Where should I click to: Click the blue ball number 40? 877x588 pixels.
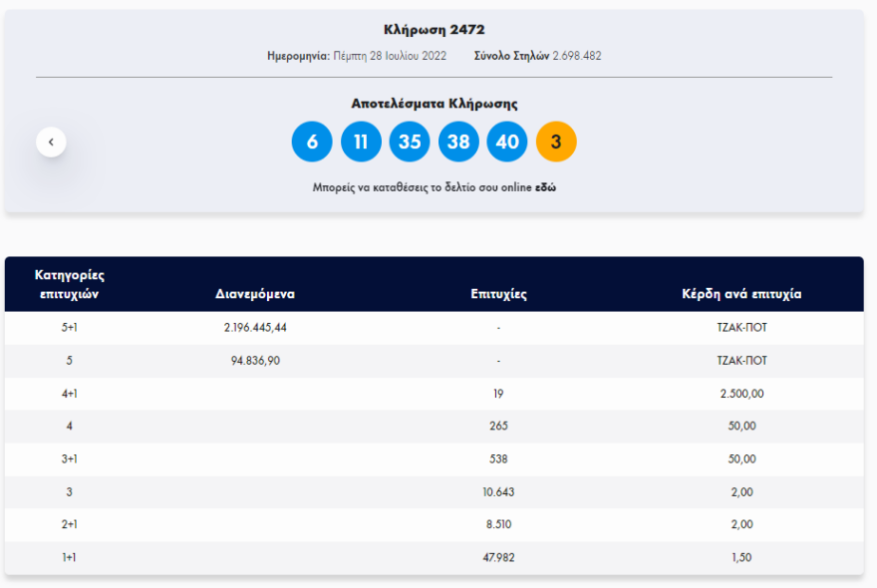point(507,142)
